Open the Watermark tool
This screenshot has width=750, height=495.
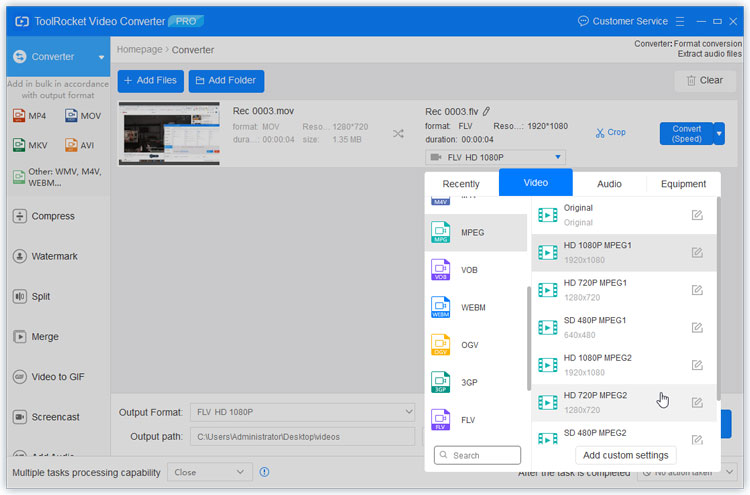tap(45, 256)
